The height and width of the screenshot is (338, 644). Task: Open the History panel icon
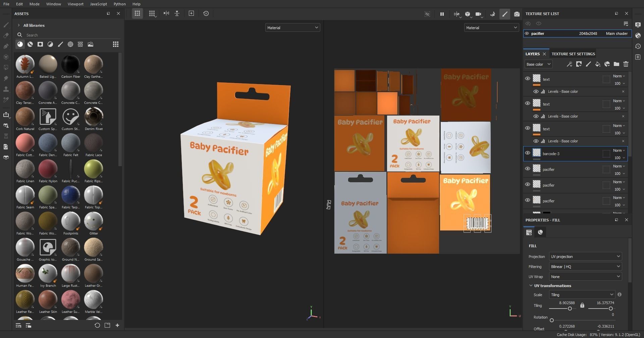pos(638,46)
